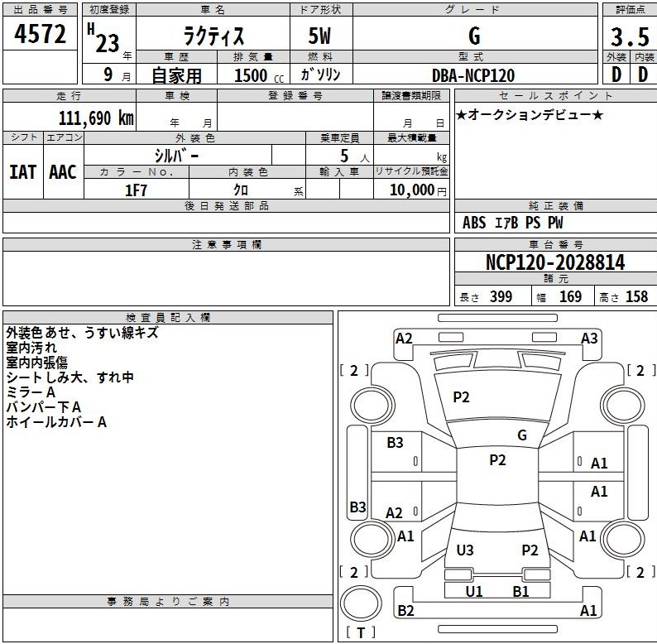Select car name ラクティス
657x644 pixels.
click(213, 36)
